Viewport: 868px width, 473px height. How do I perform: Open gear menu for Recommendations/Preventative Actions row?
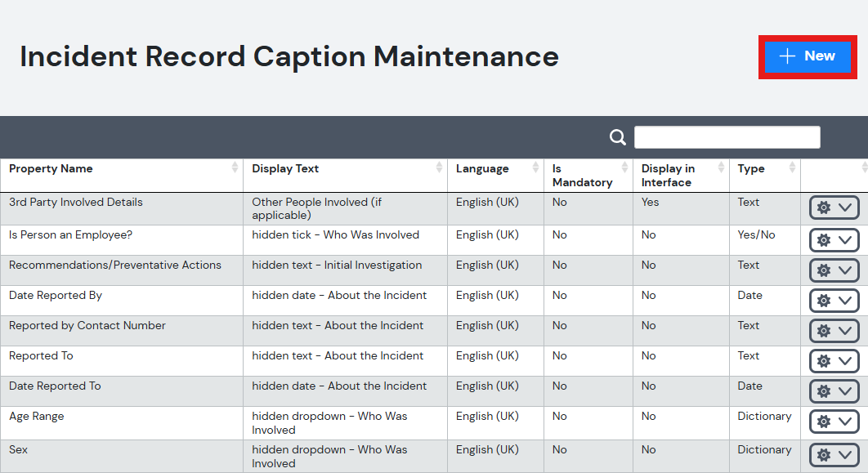point(834,270)
